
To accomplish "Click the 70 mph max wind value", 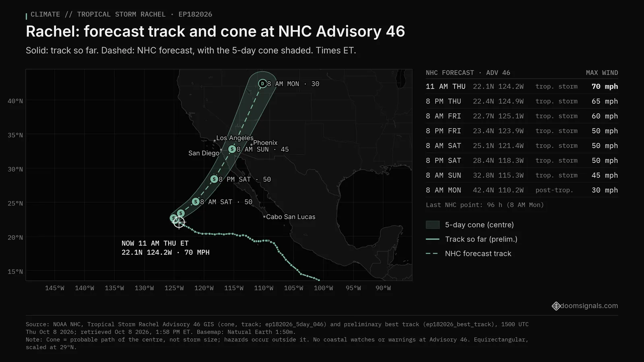I will (x=605, y=86).
